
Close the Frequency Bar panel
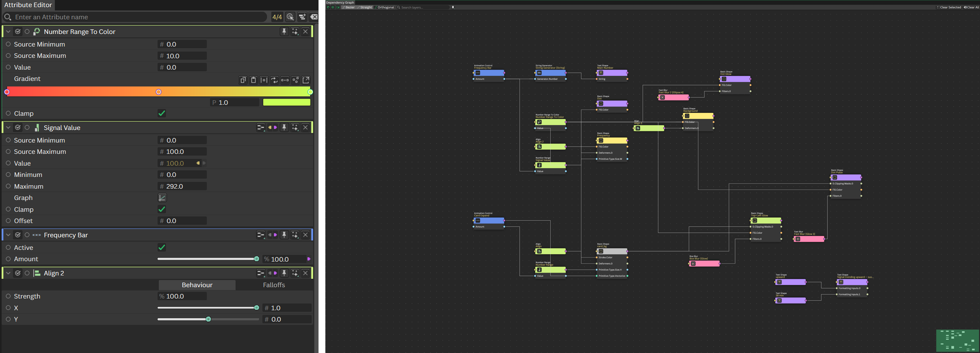click(306, 235)
